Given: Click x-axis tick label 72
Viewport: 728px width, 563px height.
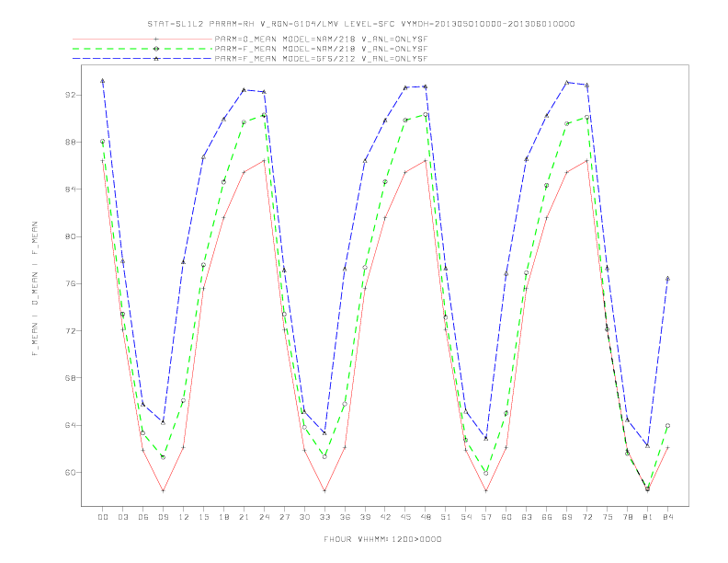Looking at the screenshot, I should 586,517.
